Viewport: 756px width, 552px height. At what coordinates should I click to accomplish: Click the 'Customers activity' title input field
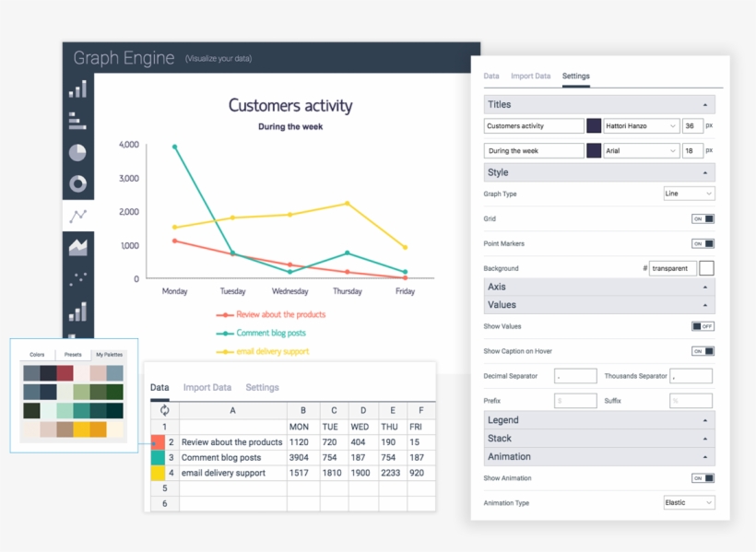click(x=534, y=126)
